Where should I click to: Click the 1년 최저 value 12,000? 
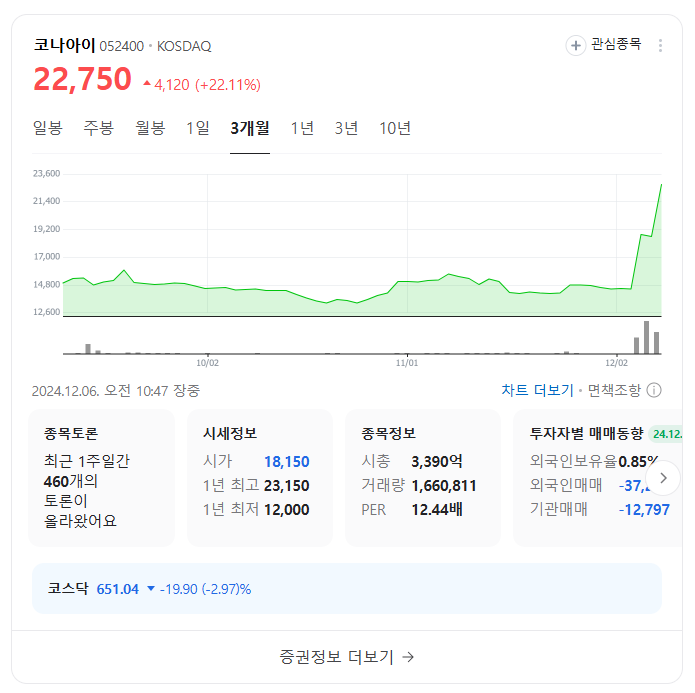click(287, 509)
